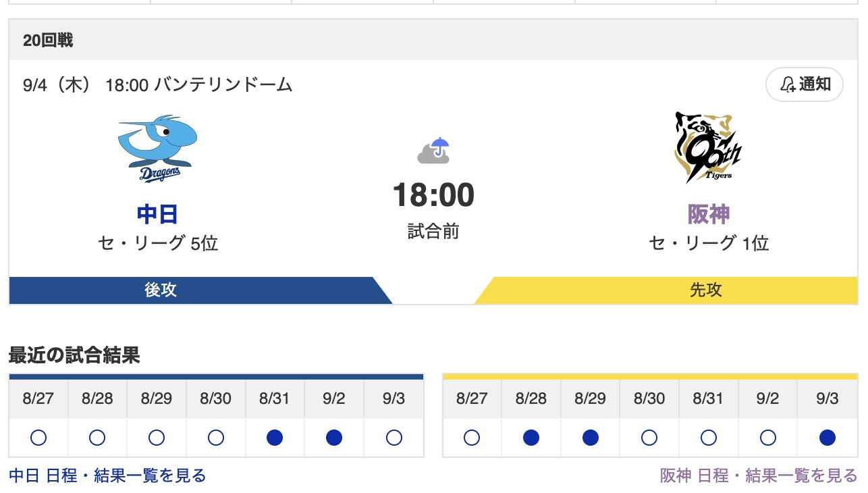Click Hanshin's 8/29 loss dot
868x493 pixels.
591,438
